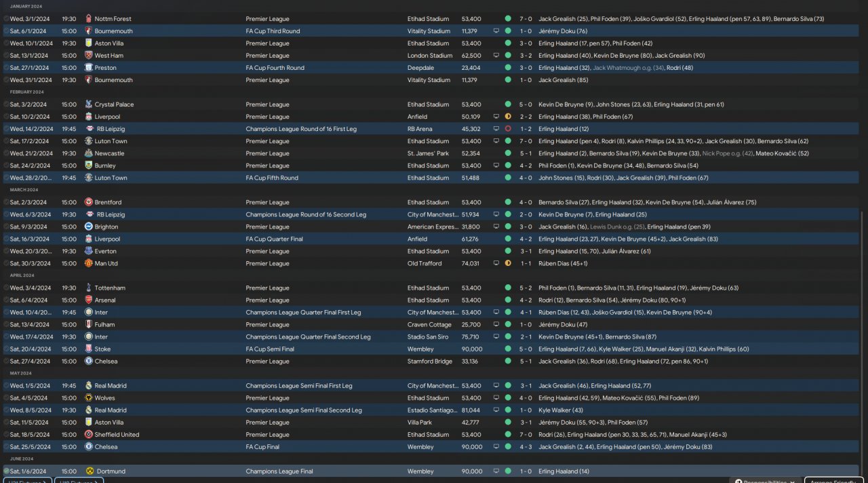Click red loss indicator on RB Leipzig 14/2 row
Screen dimensions: 868x483
pos(508,129)
